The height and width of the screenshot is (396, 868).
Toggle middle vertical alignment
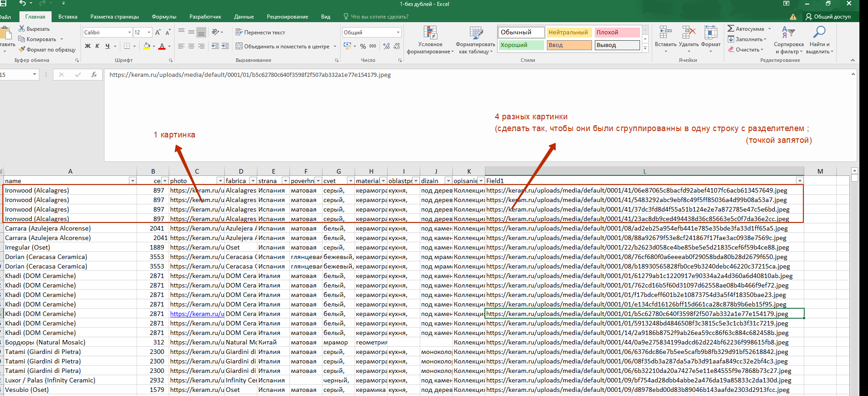pos(191,32)
